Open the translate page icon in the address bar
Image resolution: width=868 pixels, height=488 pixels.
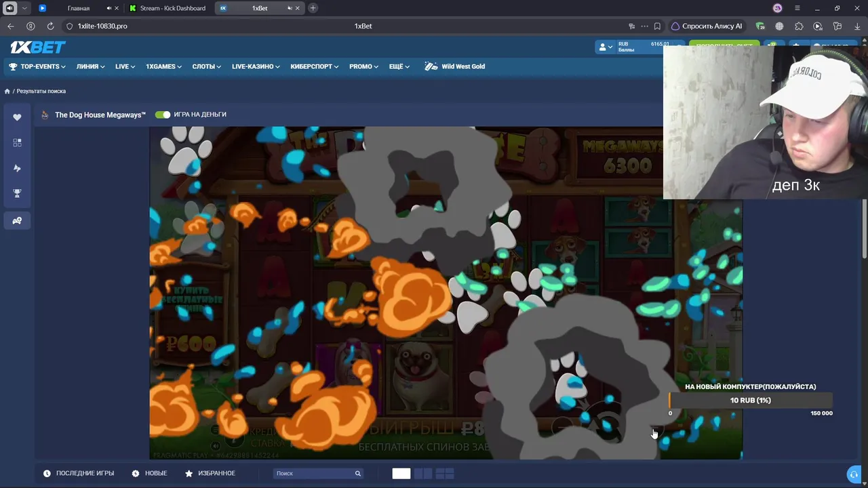[x=632, y=26]
